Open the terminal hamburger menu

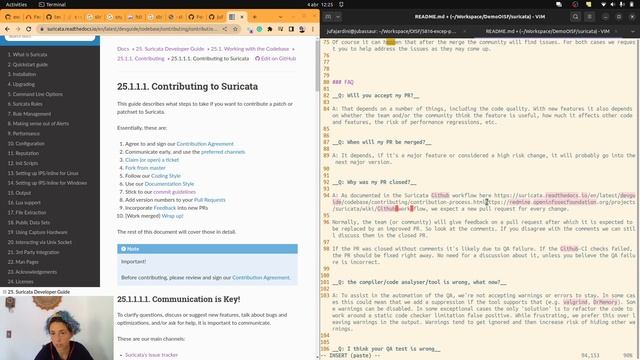tap(589, 17)
